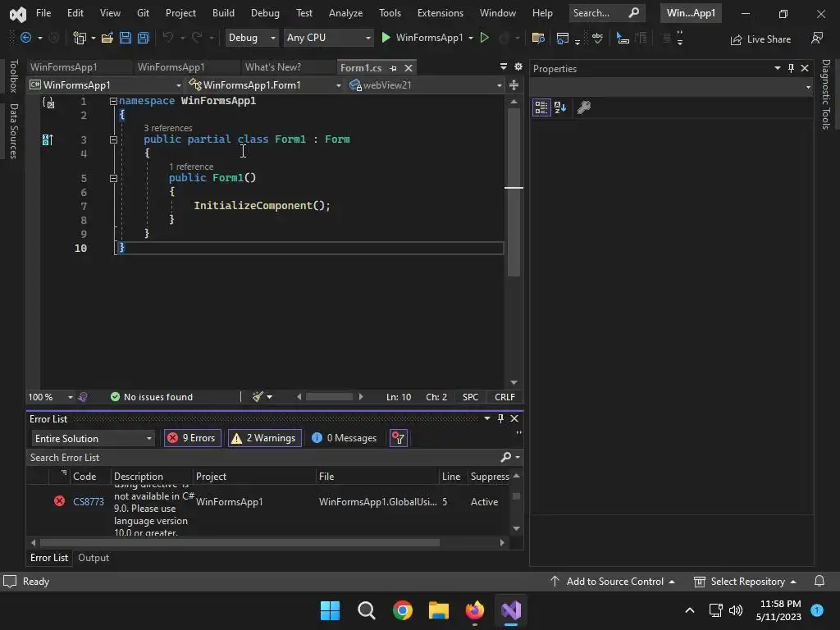Open the Toolbox side tab

14,76
